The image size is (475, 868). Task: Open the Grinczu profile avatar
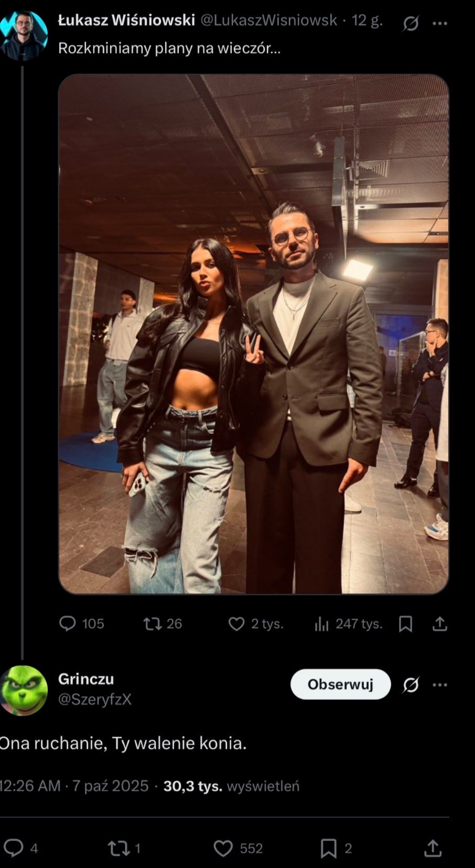(x=24, y=689)
